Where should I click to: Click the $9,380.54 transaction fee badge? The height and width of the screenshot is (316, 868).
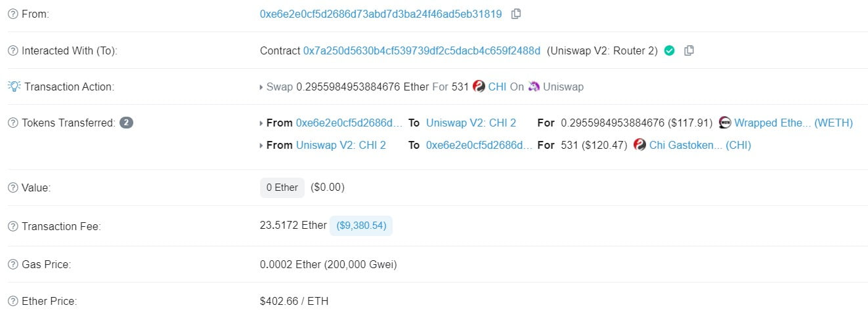click(361, 226)
